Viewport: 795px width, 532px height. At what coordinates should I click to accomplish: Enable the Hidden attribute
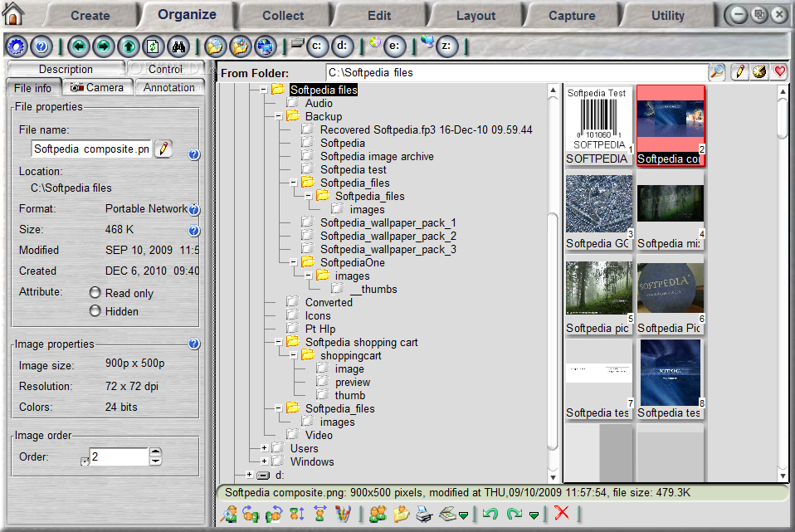(x=95, y=310)
